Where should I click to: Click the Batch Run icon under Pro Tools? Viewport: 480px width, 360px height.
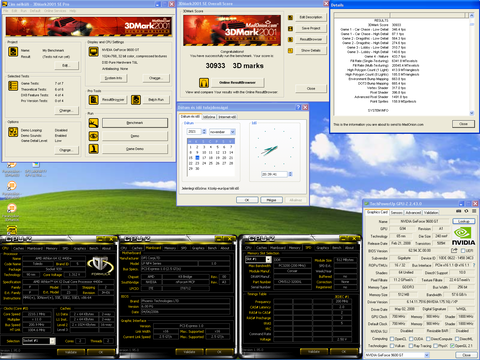(x=136, y=100)
